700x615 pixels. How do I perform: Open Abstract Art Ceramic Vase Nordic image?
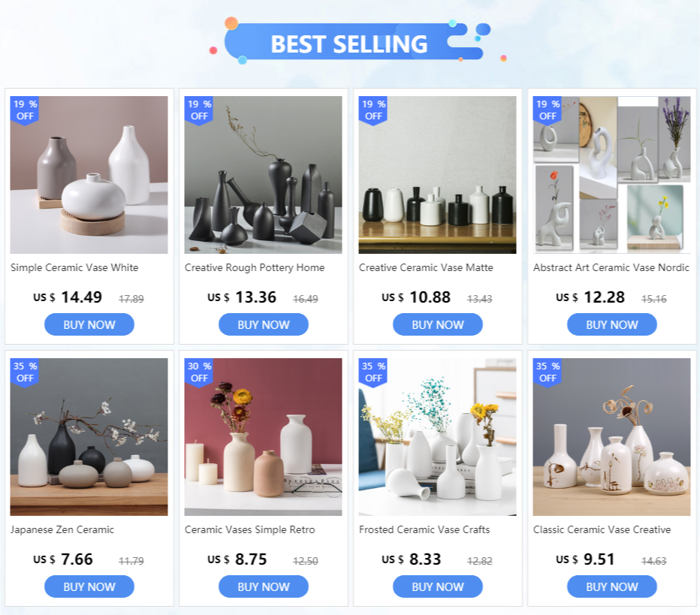point(611,175)
